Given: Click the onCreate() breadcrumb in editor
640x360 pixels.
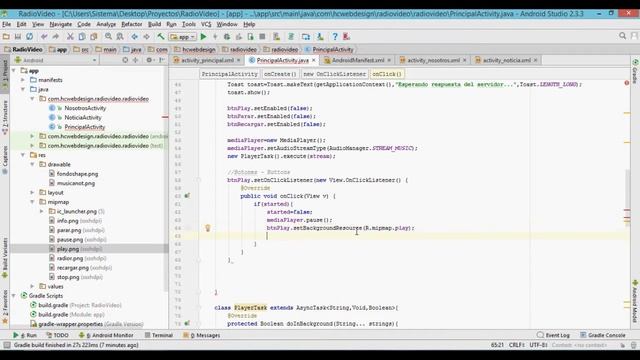Looking at the screenshot, I should click(x=280, y=74).
